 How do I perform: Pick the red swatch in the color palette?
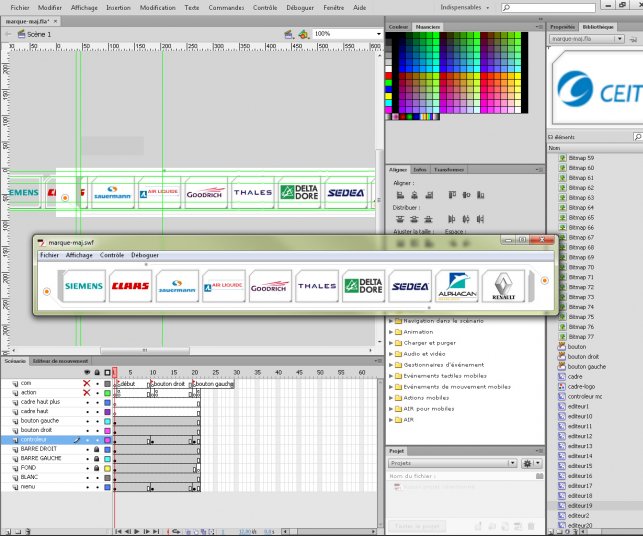click(389, 75)
